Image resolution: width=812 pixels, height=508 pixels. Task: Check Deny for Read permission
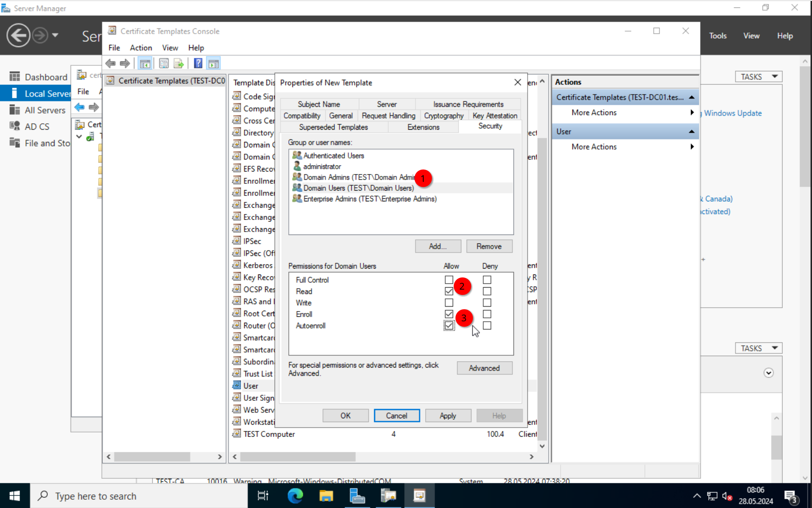coord(487,291)
